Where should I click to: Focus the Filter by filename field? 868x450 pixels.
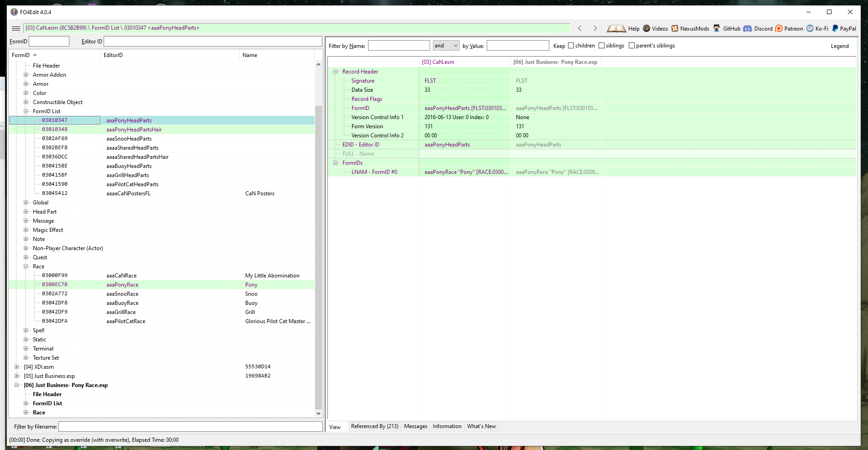[190, 426]
